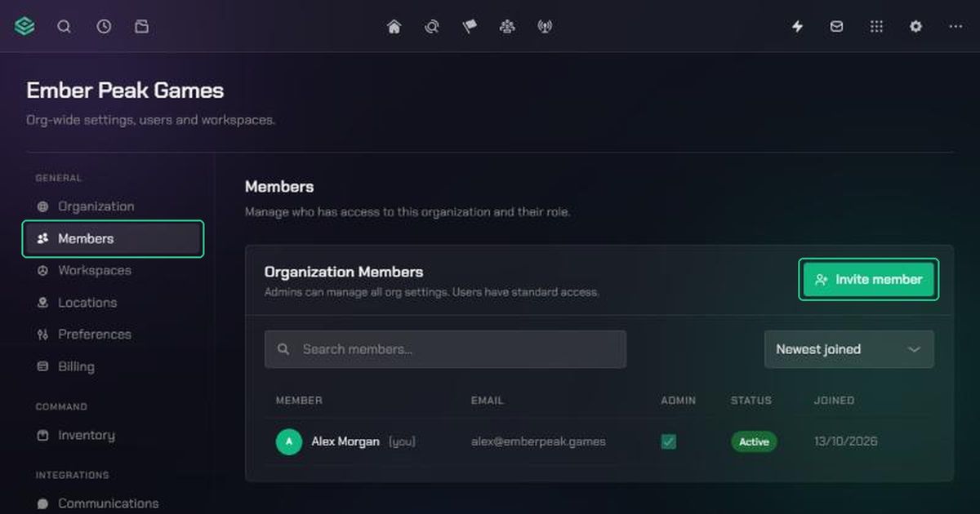
Task: Click the Organization Members heading
Action: 344,272
